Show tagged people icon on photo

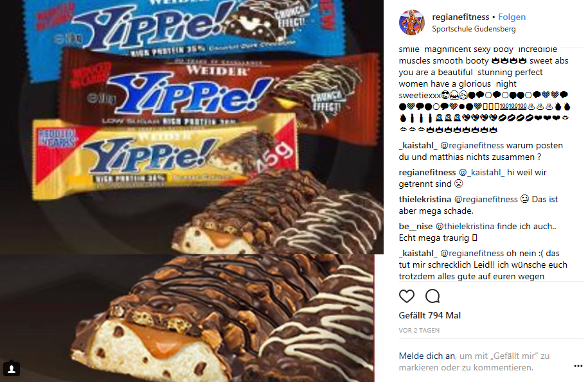click(x=12, y=369)
